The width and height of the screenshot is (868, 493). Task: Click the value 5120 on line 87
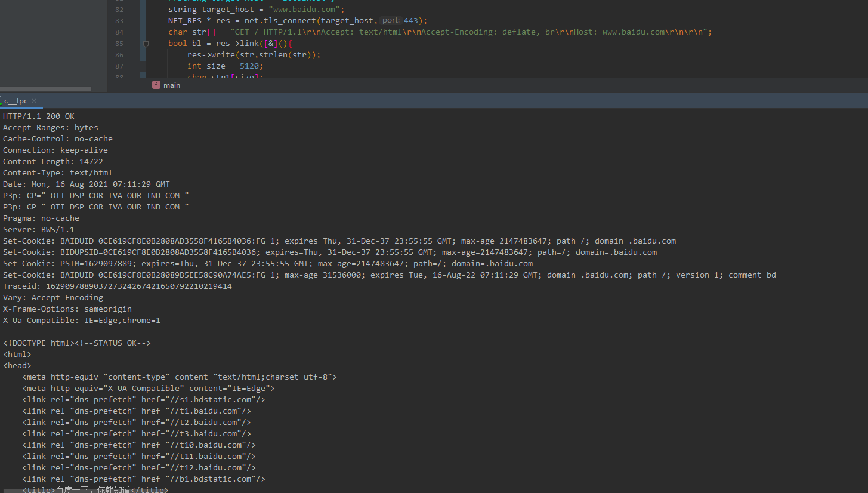pos(249,66)
